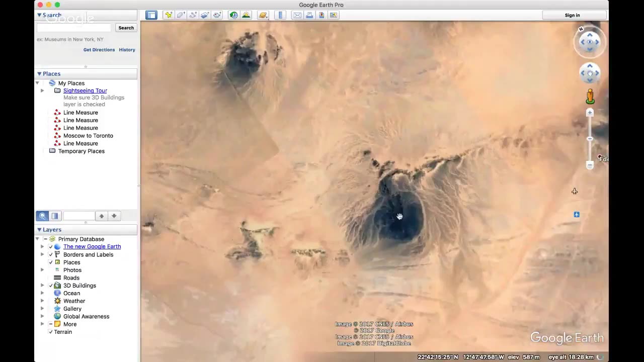Select the Add Image Overlay tool
Screen dimensions: 644x362
[x=205, y=15]
